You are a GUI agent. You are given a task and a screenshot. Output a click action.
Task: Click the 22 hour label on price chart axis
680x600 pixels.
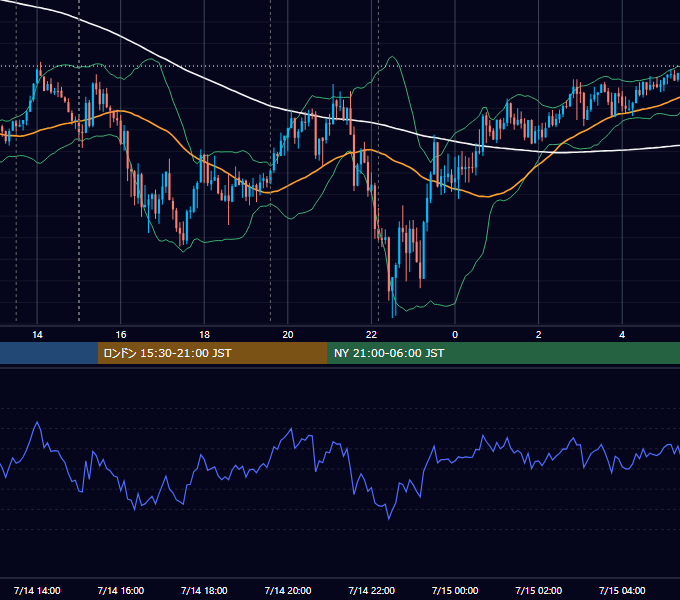click(x=371, y=335)
